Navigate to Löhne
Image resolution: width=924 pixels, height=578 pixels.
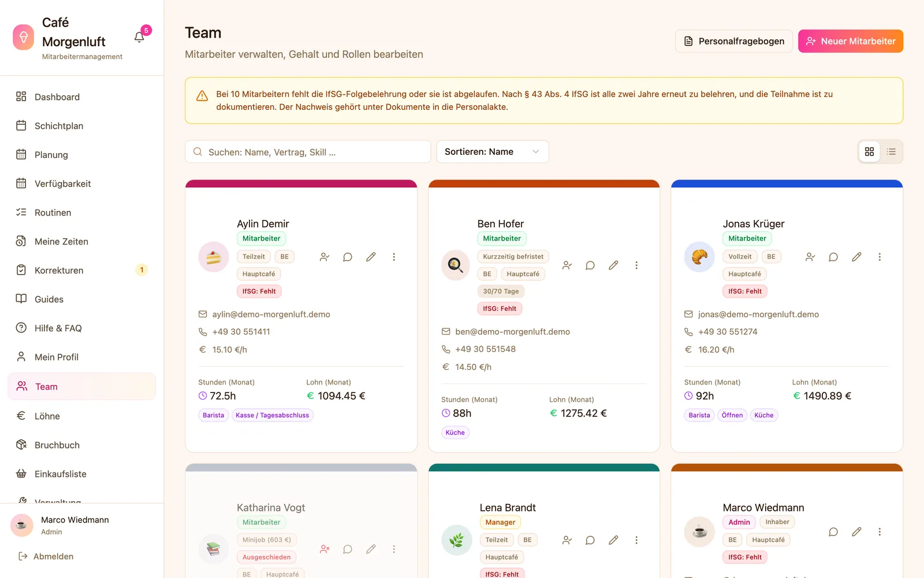[81, 416]
